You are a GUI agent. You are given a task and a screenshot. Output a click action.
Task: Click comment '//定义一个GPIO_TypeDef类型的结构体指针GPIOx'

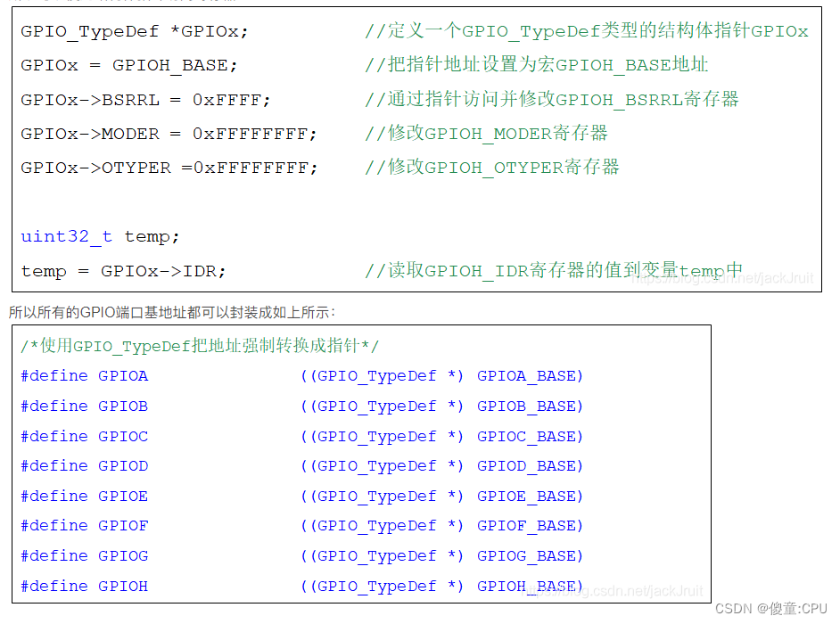[587, 30]
